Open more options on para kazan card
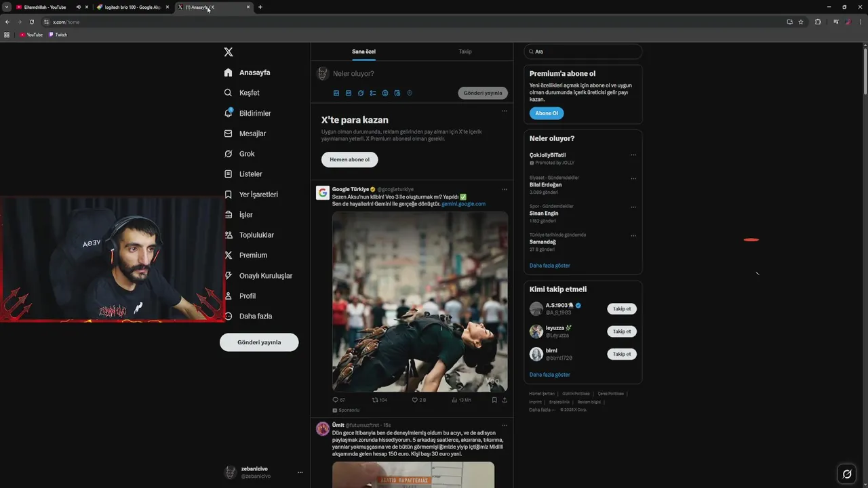868x488 pixels. pyautogui.click(x=505, y=111)
